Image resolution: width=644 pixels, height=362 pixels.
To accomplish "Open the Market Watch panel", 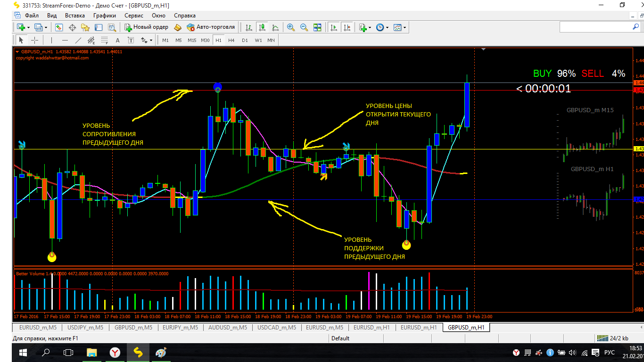I will tap(59, 27).
